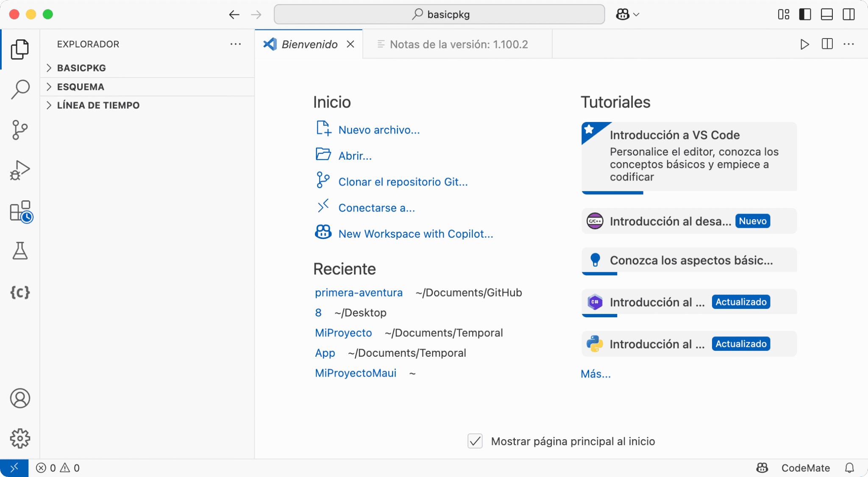Click the Copilot icon in status bar
This screenshot has height=477, width=868.
762,468
